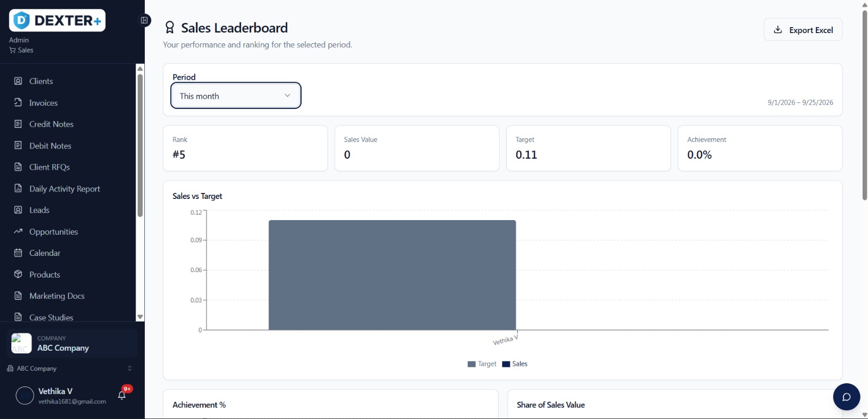
Task: Click the Debit Notes icon
Action: click(x=18, y=145)
